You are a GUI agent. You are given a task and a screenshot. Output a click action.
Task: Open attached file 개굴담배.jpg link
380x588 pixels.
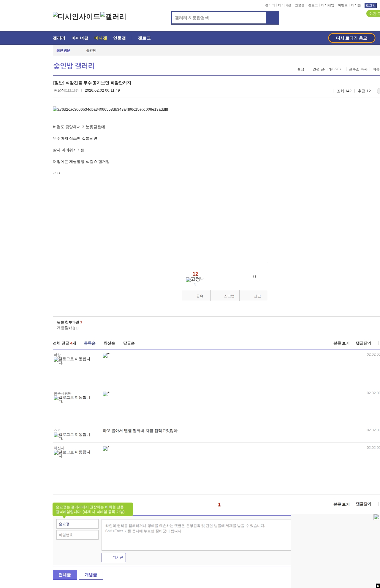point(68,328)
